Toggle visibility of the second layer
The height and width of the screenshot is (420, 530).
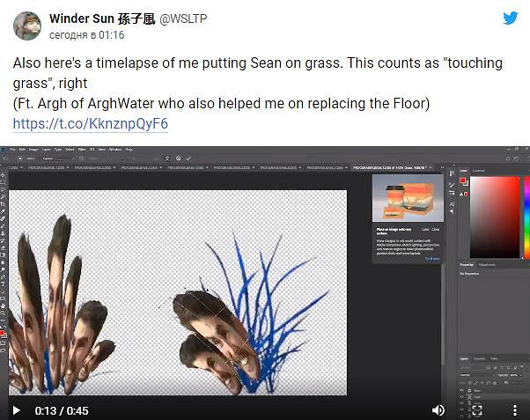(x=462, y=397)
